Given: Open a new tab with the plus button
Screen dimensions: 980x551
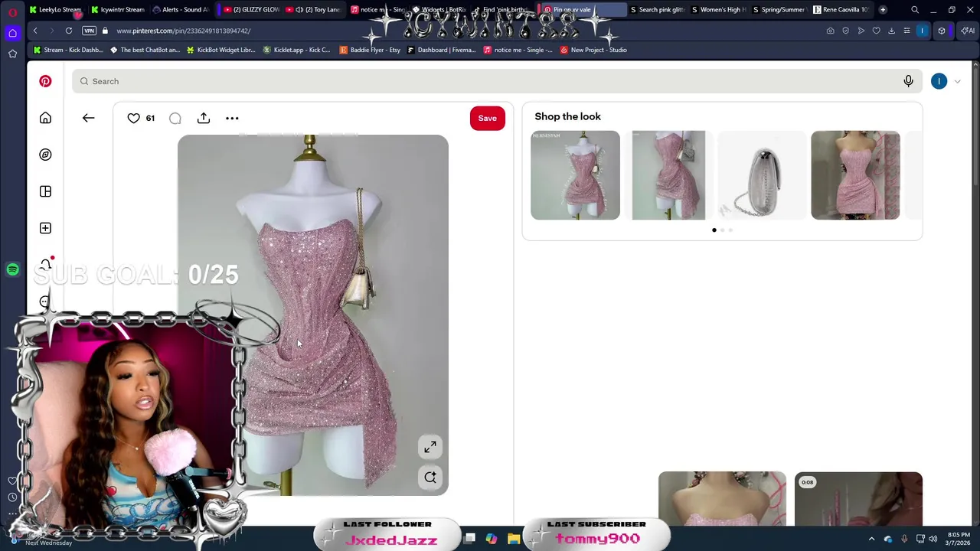Looking at the screenshot, I should pos(883,9).
